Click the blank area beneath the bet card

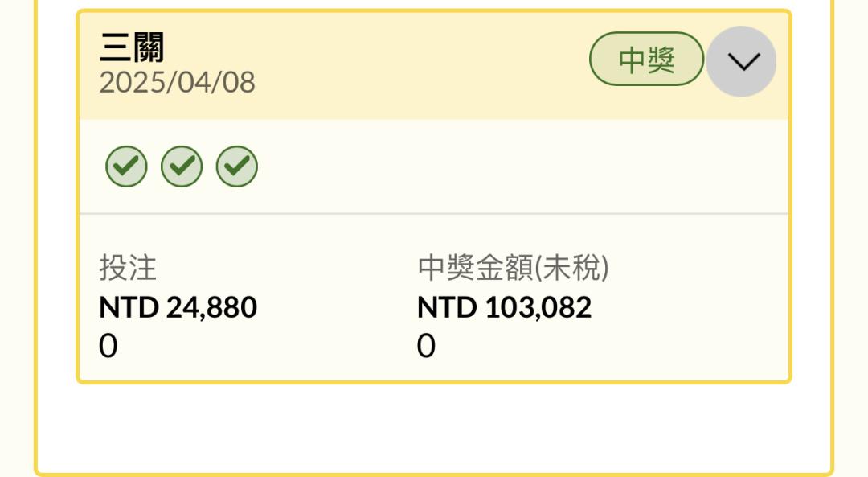pos(434,426)
